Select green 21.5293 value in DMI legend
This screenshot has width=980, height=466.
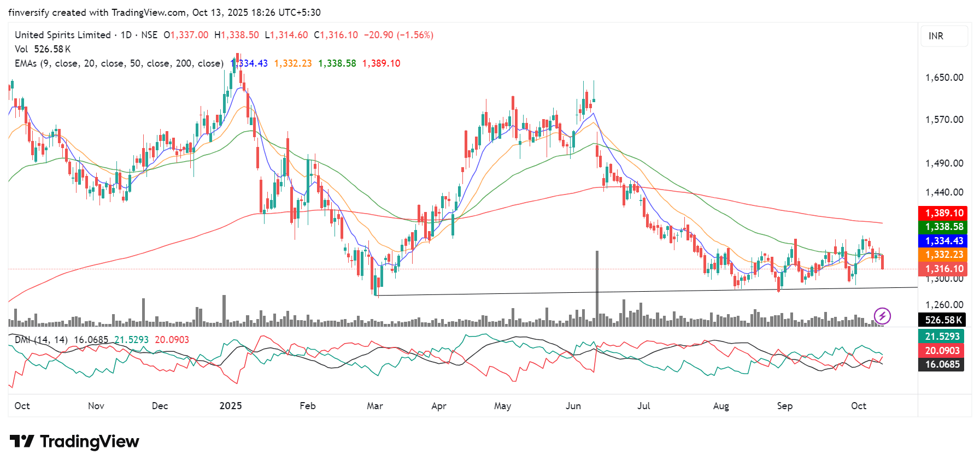tap(132, 340)
